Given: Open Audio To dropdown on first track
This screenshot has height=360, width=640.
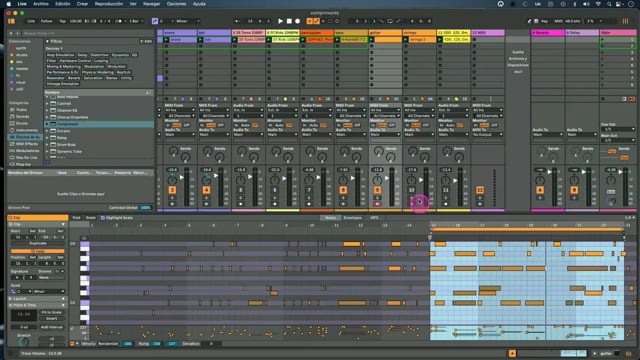Looking at the screenshot, I should click(180, 134).
